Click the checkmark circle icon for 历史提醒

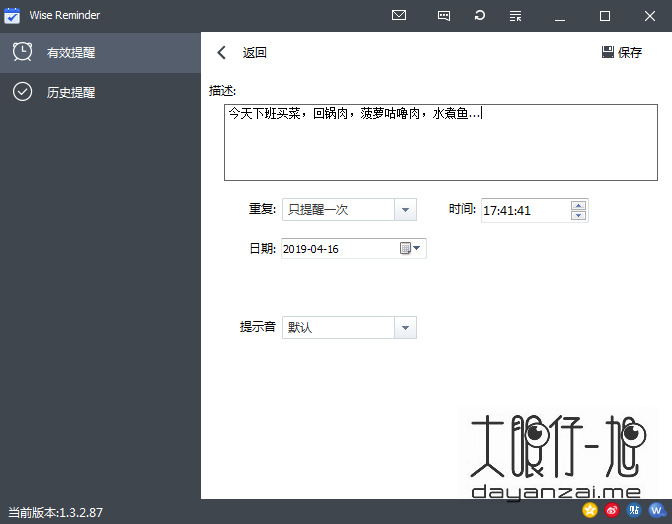[22, 92]
